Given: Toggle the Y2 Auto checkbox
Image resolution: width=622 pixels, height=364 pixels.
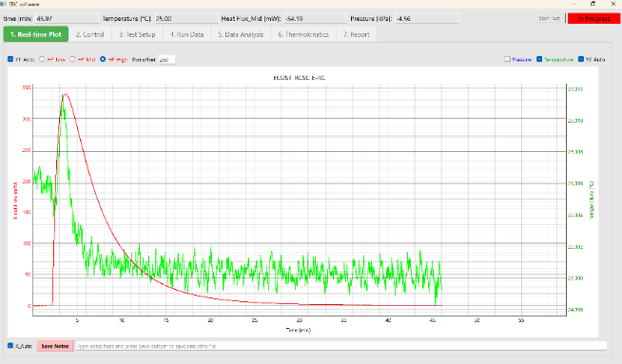Looking at the screenshot, I should (x=581, y=59).
